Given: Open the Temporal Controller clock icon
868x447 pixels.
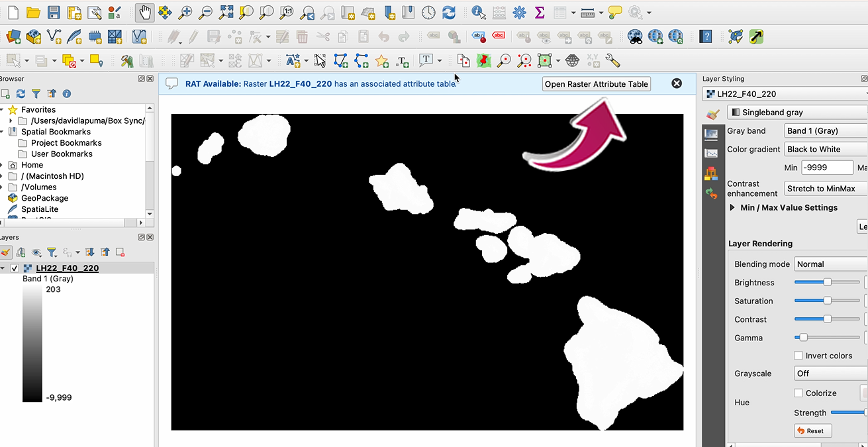Looking at the screenshot, I should [x=430, y=12].
